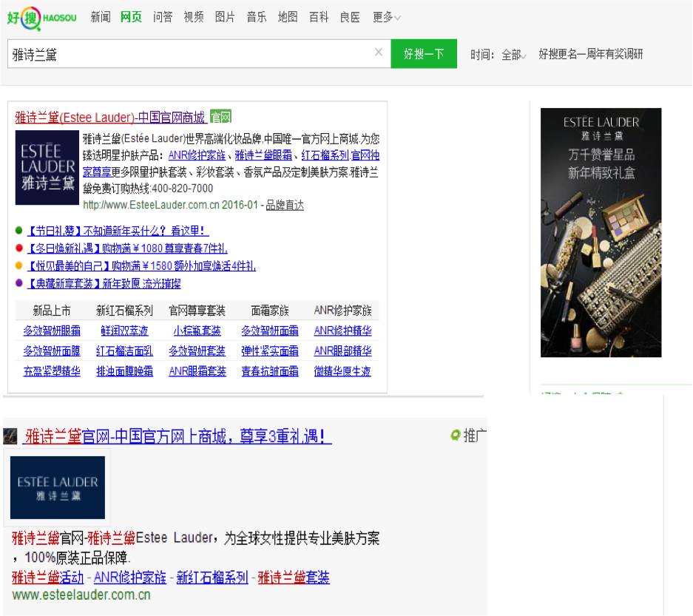This screenshot has height=616, width=693.
Task: Open the 【节日礼赞】 promotion link
Action: point(118,231)
